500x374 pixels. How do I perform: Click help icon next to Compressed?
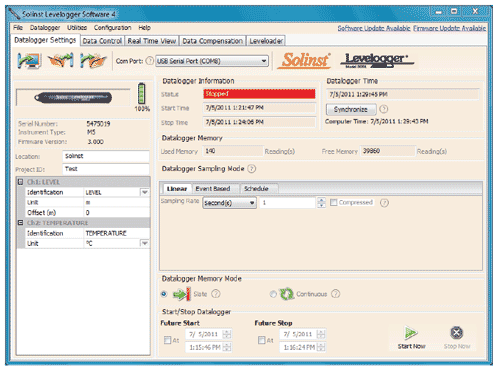[384, 203]
